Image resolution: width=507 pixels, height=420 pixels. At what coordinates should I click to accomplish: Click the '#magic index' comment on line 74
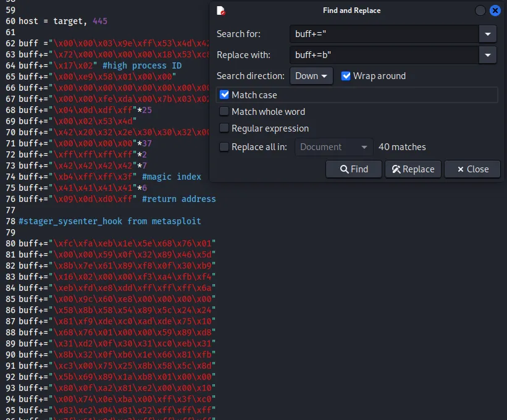(x=172, y=177)
